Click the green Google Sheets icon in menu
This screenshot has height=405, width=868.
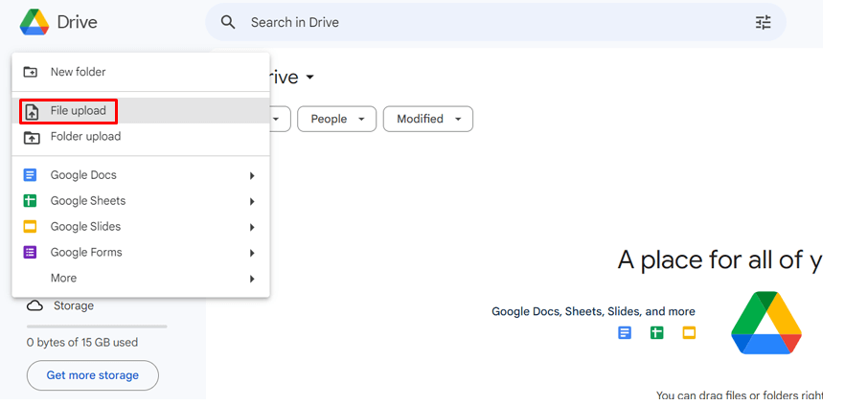30,201
